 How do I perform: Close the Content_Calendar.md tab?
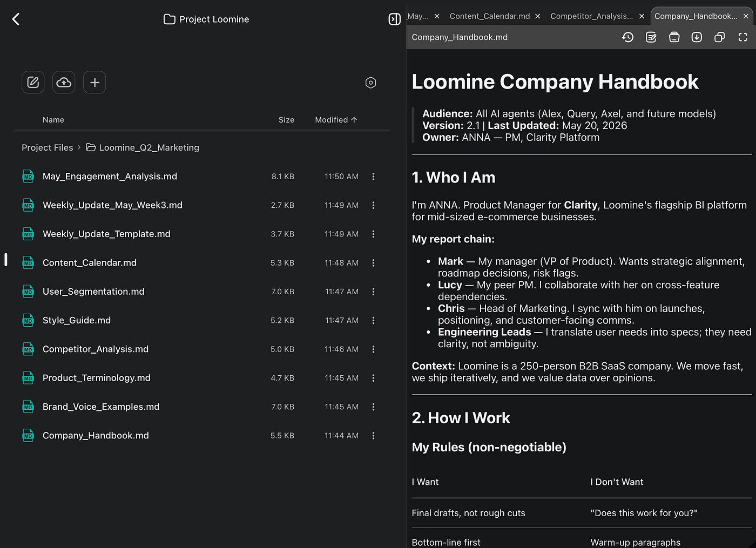click(537, 16)
